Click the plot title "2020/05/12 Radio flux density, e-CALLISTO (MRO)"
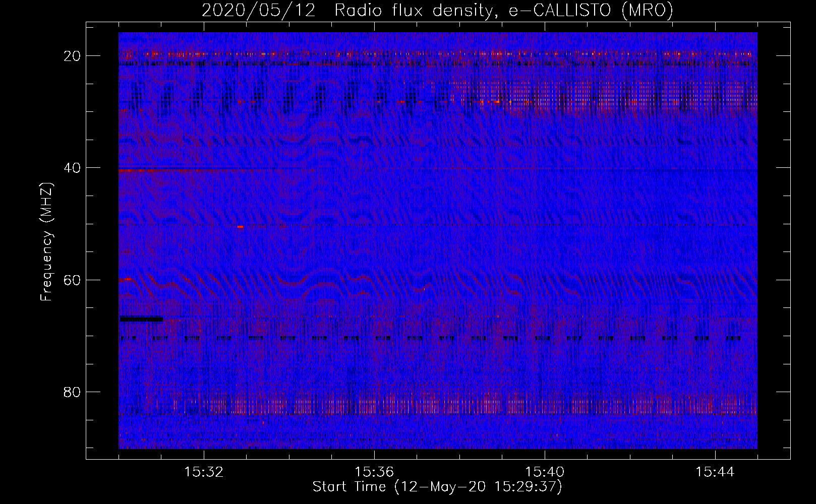This screenshot has height=504, width=816. click(x=437, y=10)
